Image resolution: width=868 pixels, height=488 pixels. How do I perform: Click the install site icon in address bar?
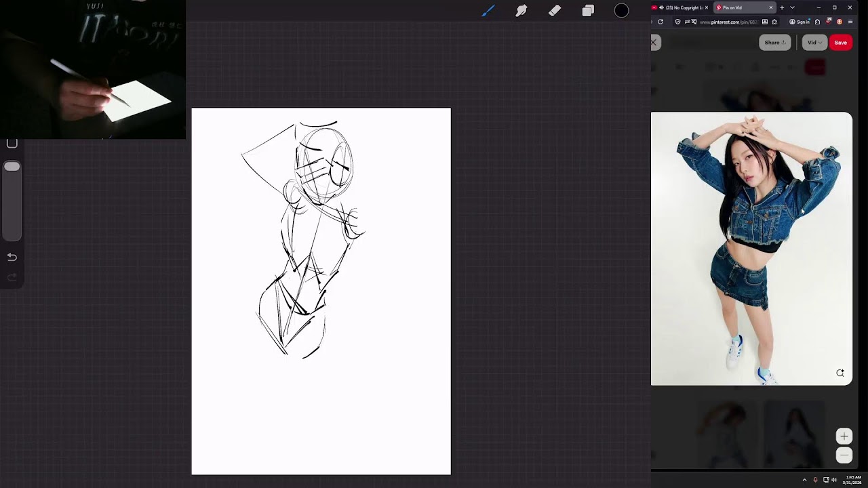click(x=765, y=22)
